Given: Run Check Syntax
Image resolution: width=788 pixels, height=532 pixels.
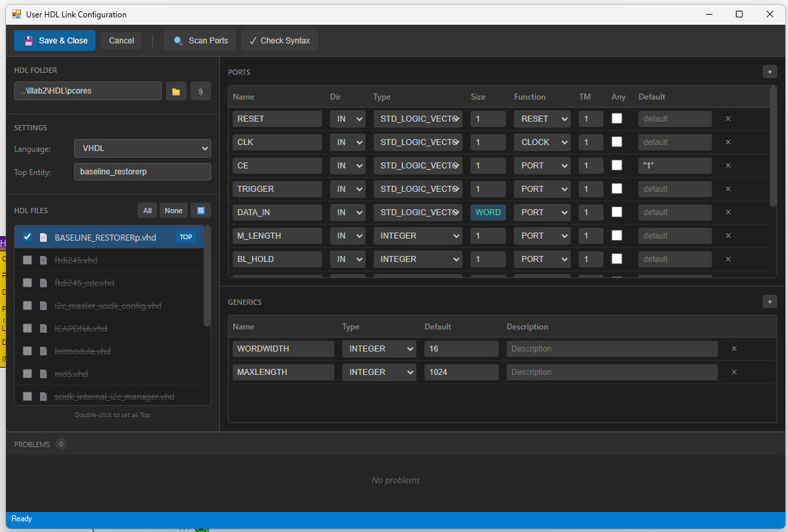Looking at the screenshot, I should (279, 41).
